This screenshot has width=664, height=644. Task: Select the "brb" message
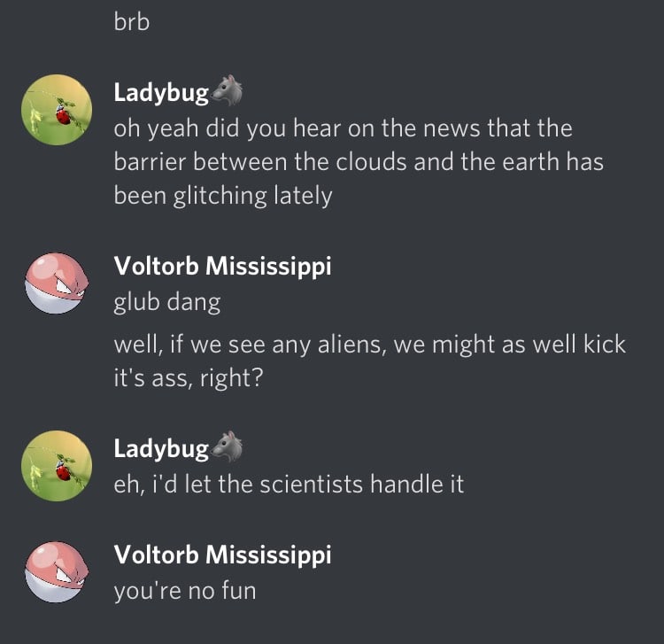132,21
